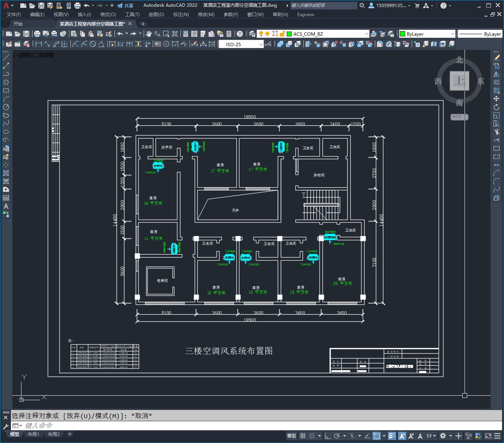Select the Trim scissors tool

pos(496,132)
